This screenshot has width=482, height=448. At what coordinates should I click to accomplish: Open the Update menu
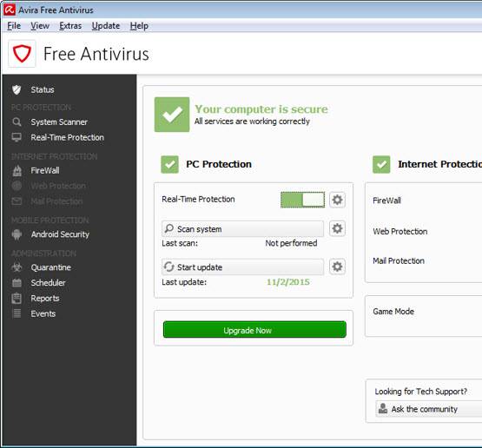pyautogui.click(x=106, y=26)
